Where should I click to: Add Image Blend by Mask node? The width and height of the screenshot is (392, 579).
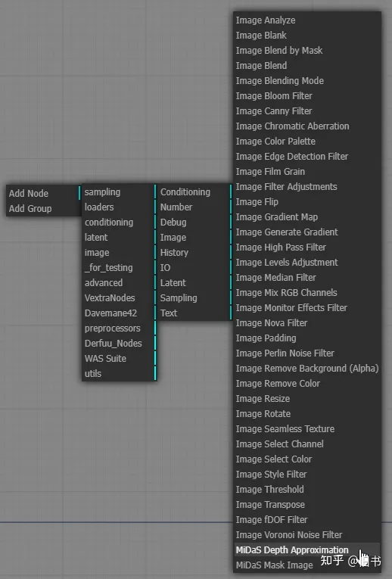(307, 51)
